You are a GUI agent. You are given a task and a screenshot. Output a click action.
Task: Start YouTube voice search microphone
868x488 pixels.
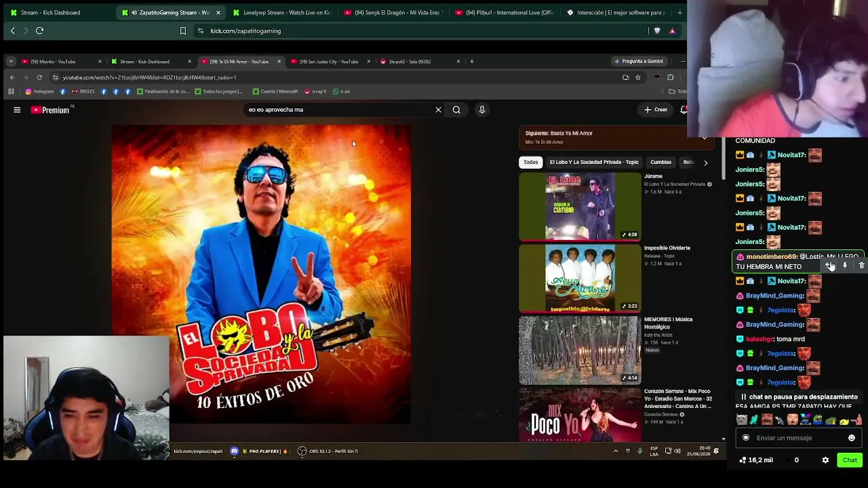(482, 110)
